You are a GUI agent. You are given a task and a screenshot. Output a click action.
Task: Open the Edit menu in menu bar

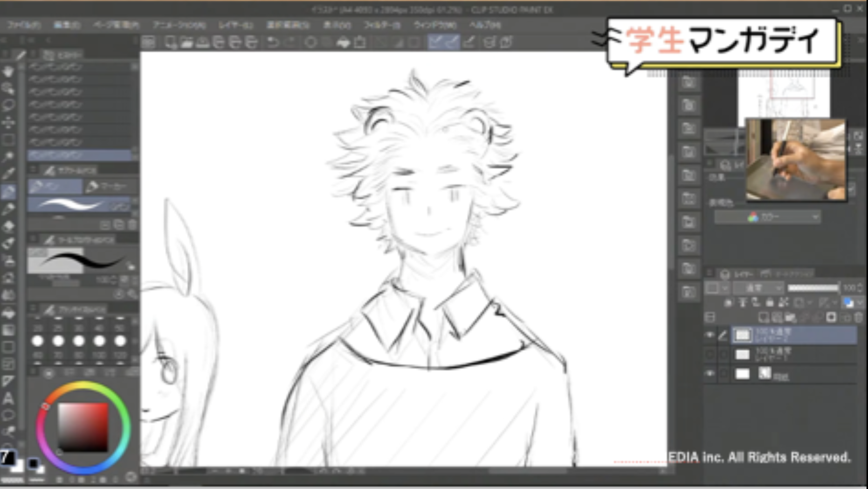coord(67,25)
